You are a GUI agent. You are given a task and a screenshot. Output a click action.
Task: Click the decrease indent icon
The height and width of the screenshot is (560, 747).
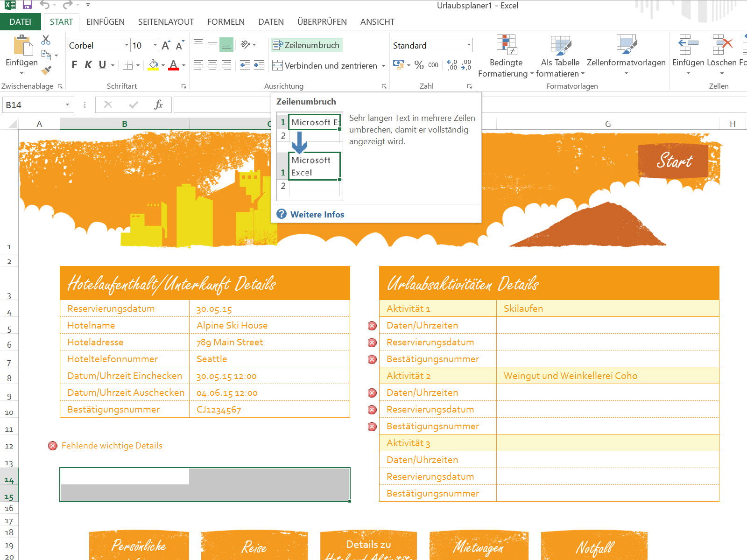click(x=245, y=65)
